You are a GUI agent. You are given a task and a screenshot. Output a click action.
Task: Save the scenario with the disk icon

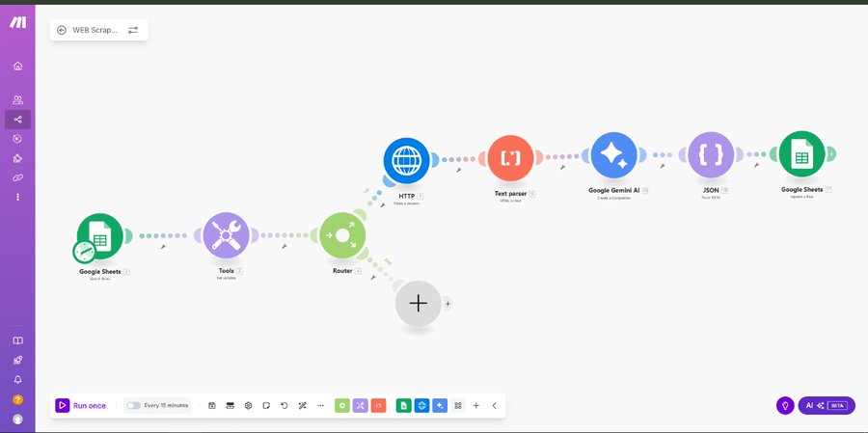tap(212, 405)
